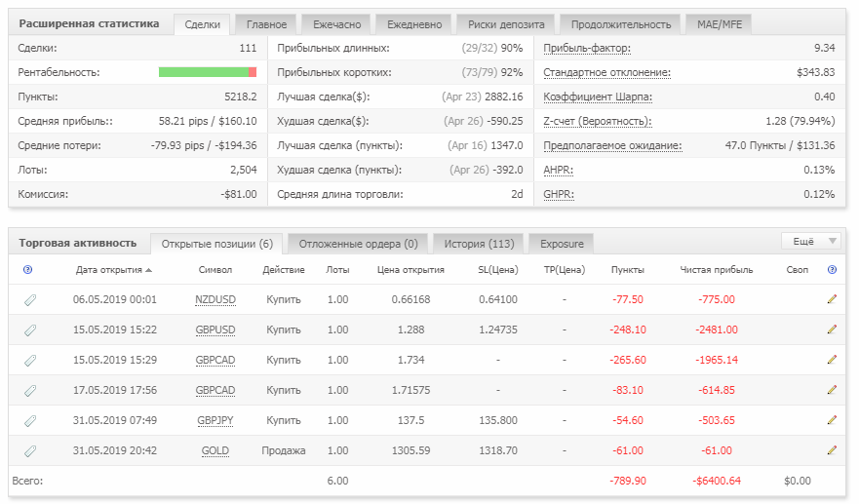Image resolution: width=859 pixels, height=504 pixels.
Task: Open the GBPUSD symbol link
Action: [x=215, y=330]
